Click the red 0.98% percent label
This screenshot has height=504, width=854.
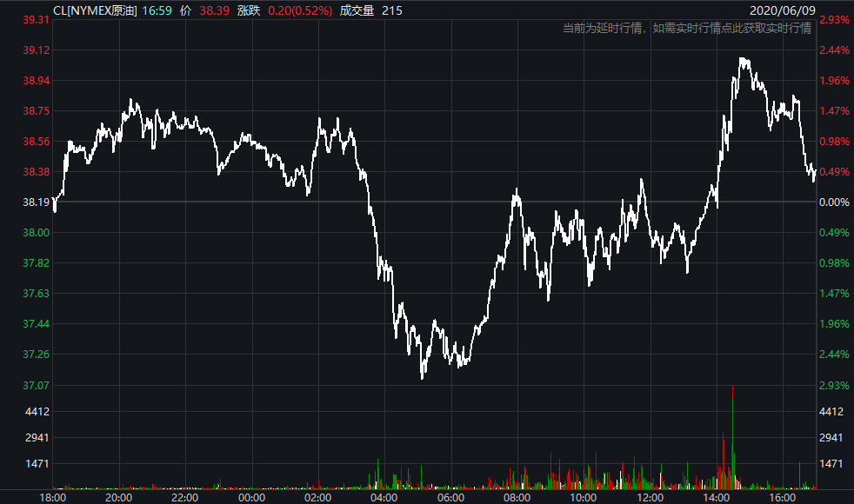(x=834, y=142)
